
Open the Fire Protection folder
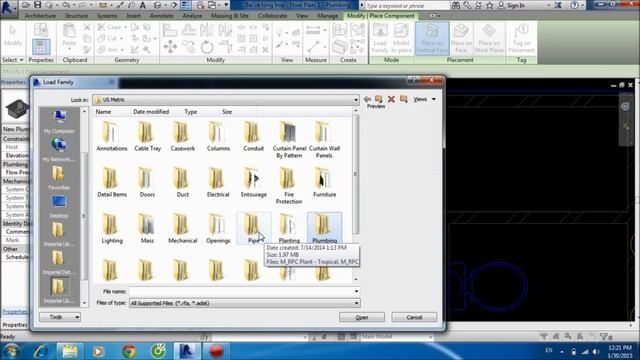(x=289, y=186)
